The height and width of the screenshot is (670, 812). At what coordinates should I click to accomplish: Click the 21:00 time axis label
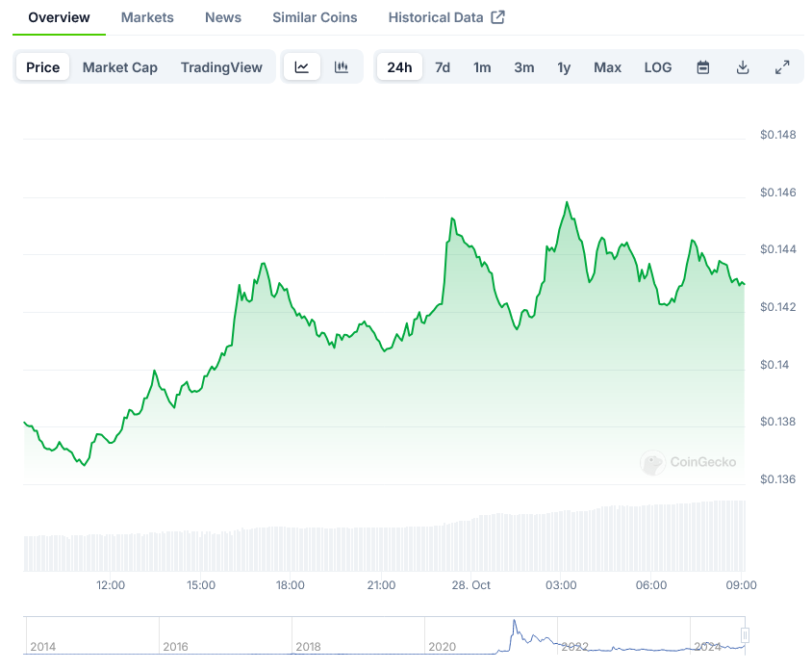point(381,585)
